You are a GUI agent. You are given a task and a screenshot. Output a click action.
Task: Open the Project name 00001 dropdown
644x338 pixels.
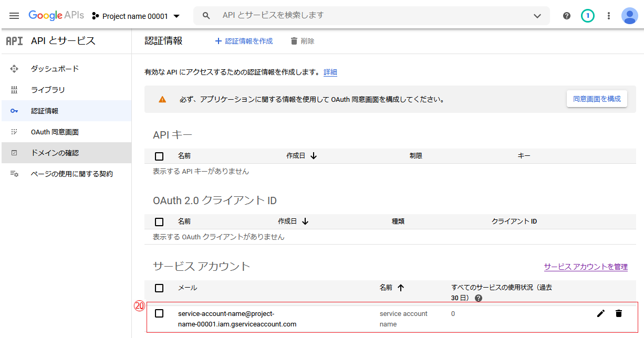tap(136, 16)
